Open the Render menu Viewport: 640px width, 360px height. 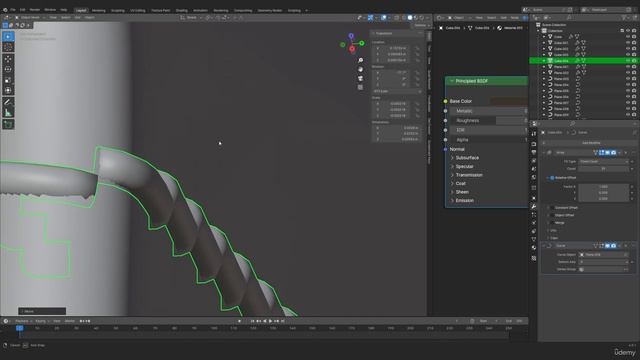35,10
